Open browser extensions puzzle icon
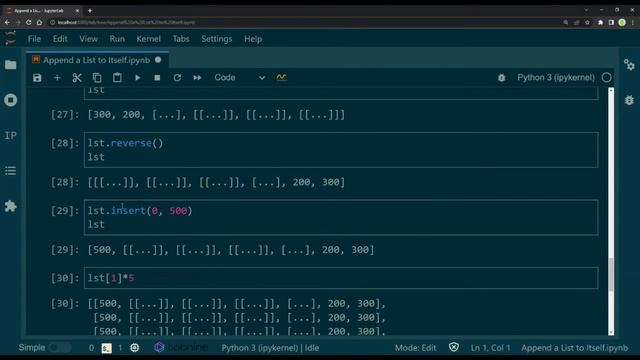Image resolution: width=640 pixels, height=360 pixels. click(x=600, y=22)
